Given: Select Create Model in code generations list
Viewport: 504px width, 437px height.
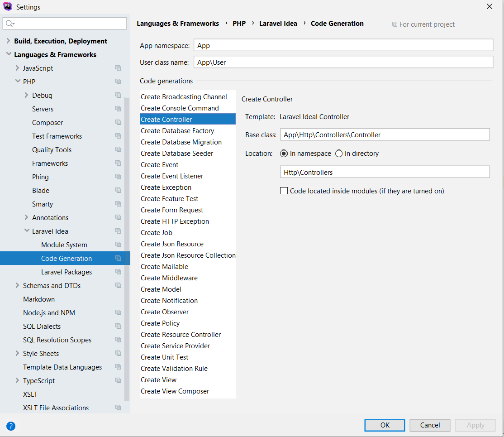Looking at the screenshot, I should (x=188, y=289).
